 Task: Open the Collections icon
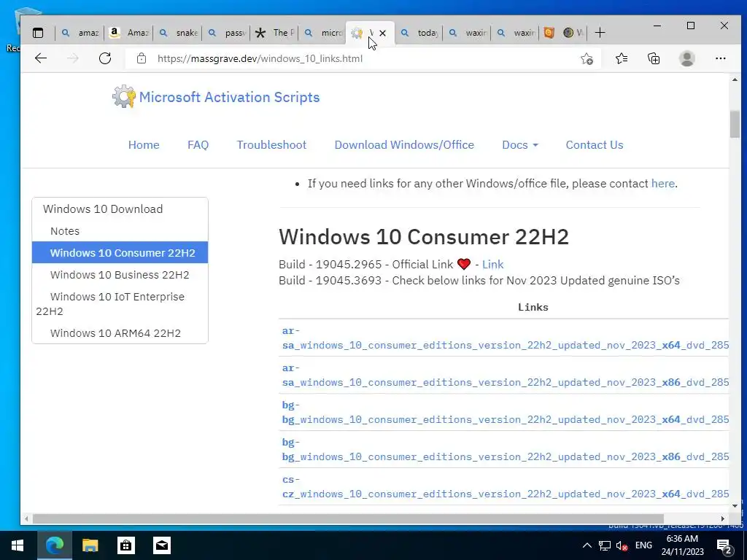coord(654,58)
